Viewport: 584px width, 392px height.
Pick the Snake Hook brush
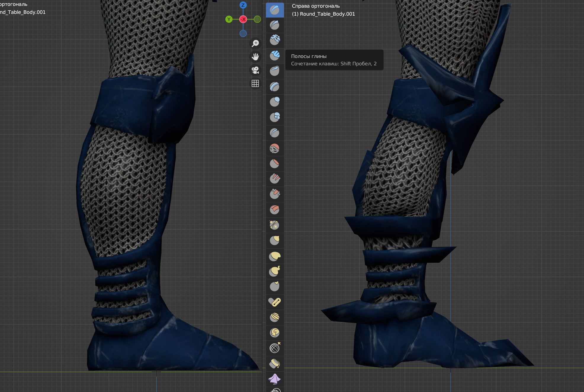click(275, 271)
